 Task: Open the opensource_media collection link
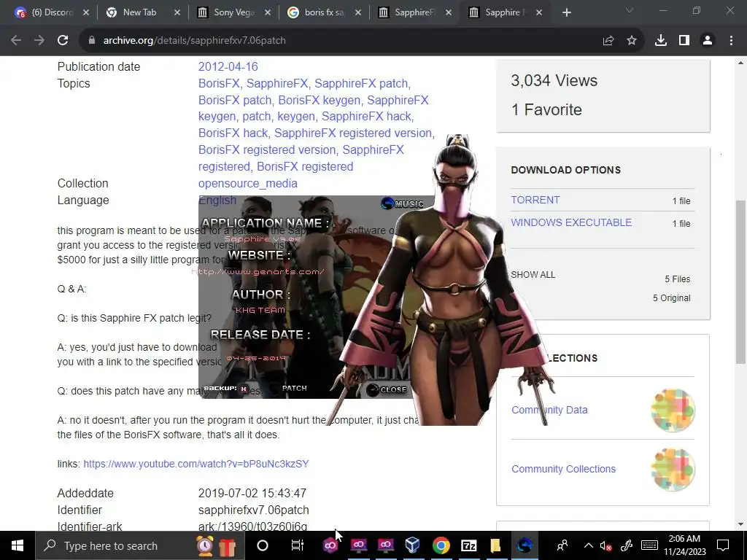(x=248, y=183)
